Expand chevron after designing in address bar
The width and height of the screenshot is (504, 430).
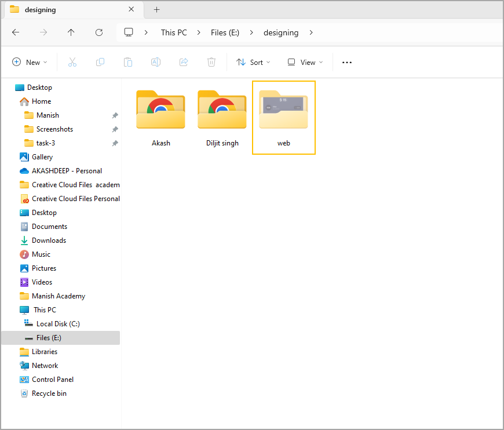[312, 32]
